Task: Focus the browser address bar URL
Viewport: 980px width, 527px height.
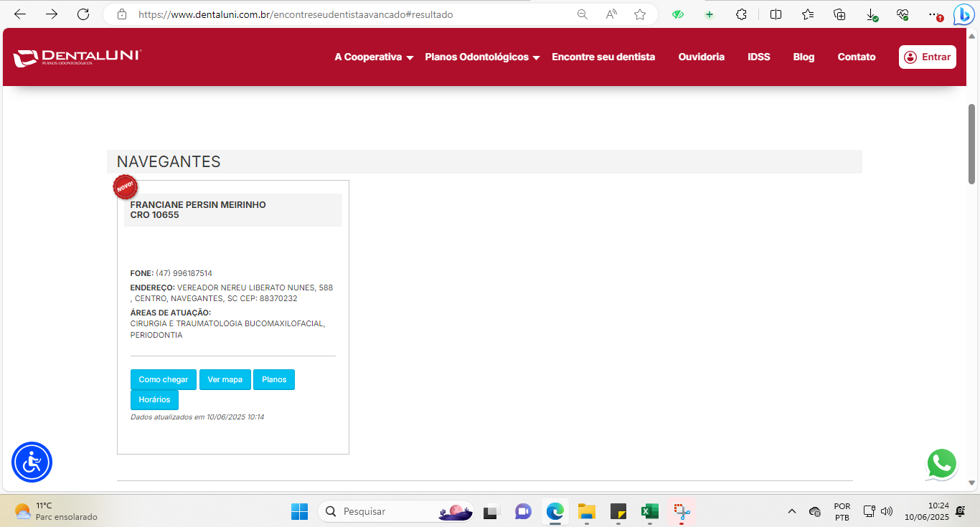Action: [296, 14]
